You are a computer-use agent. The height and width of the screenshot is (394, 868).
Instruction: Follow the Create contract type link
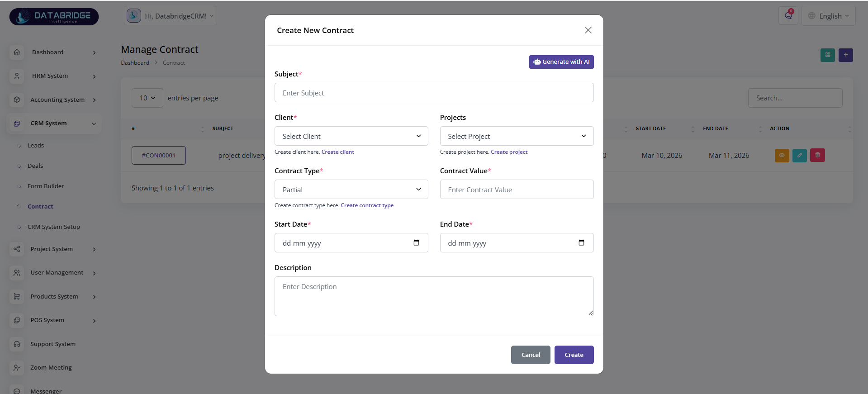[x=367, y=205]
